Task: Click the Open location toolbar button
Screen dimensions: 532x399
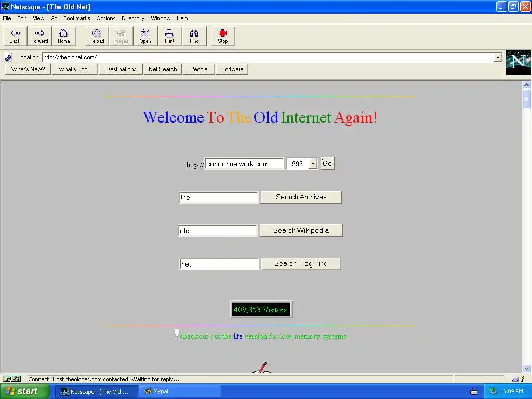Action: pyautogui.click(x=145, y=36)
